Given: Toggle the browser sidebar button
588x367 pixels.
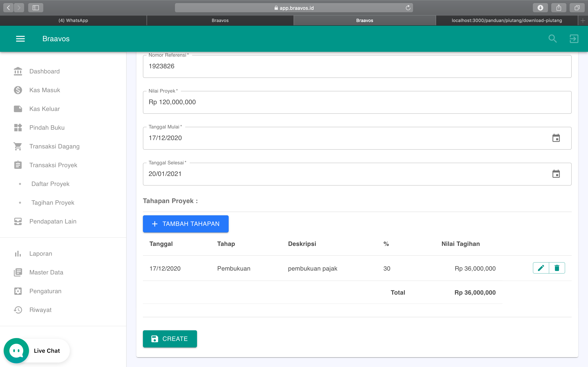Looking at the screenshot, I should (36, 8).
